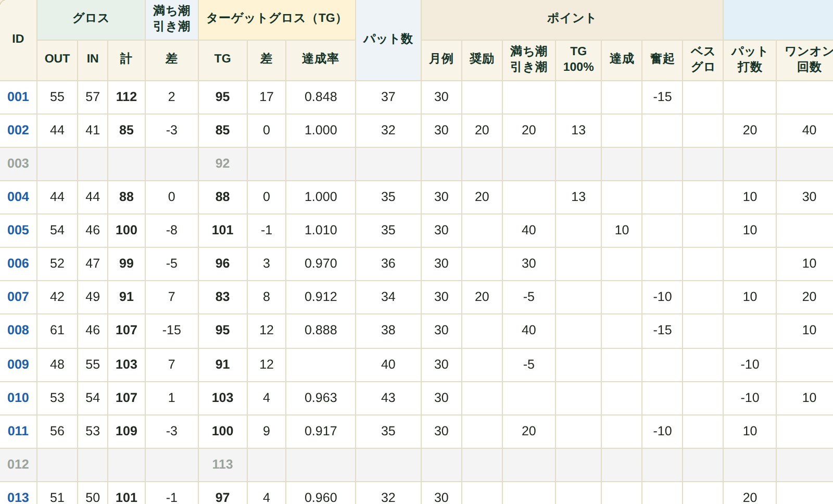This screenshot has width=833, height=504.
Task: Open player ID 006 link
Action: click(18, 263)
